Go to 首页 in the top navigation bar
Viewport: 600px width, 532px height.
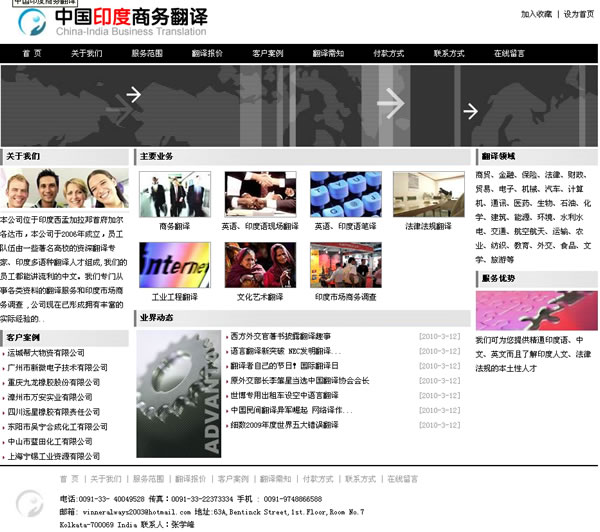pos(32,53)
